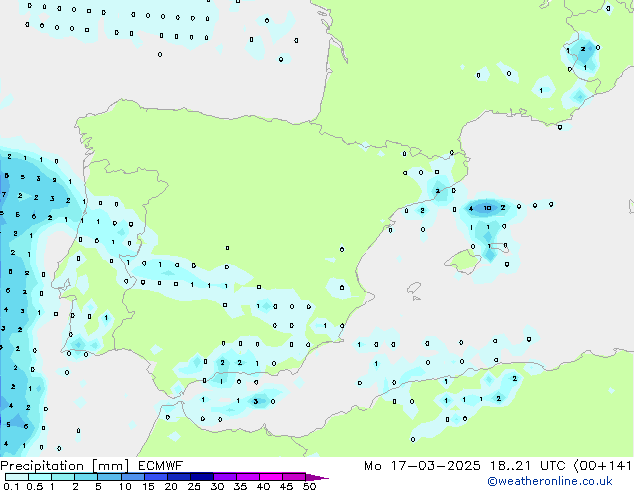Screen dimensions: 634x490
Task: Click the legend scale label '0.5'
Action: 35,486
